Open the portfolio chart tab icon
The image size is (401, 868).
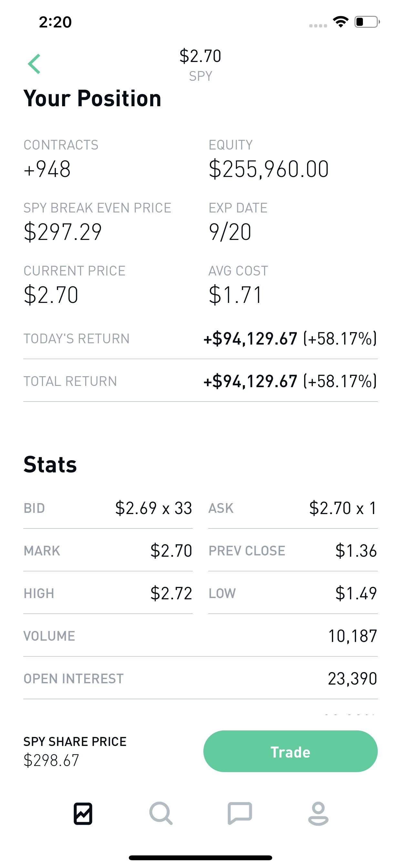83,814
